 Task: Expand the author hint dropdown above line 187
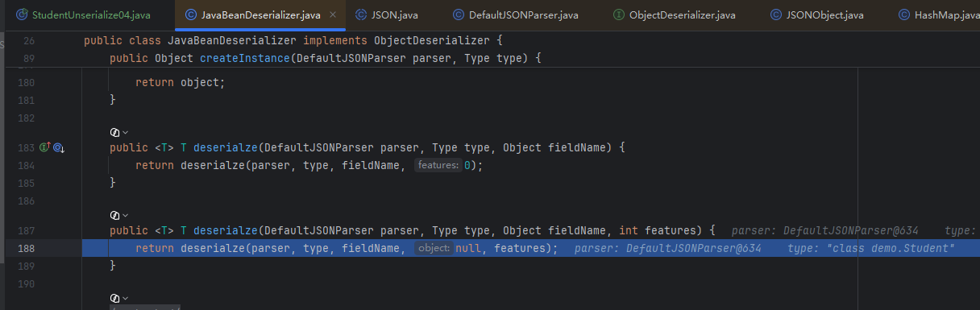[125, 215]
